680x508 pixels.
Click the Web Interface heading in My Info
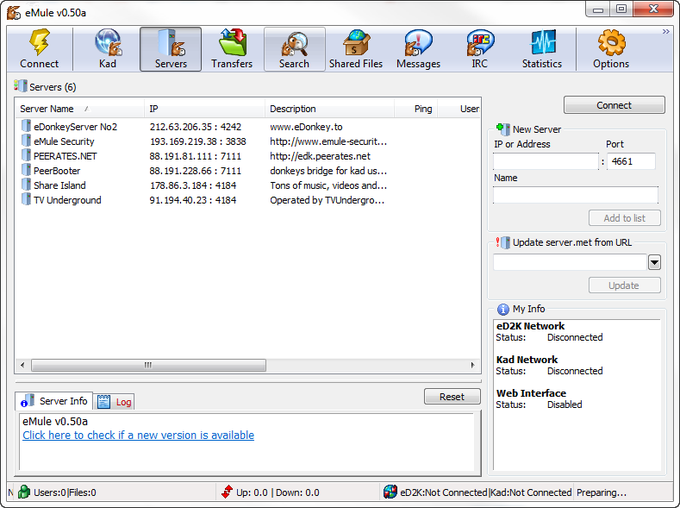531,393
